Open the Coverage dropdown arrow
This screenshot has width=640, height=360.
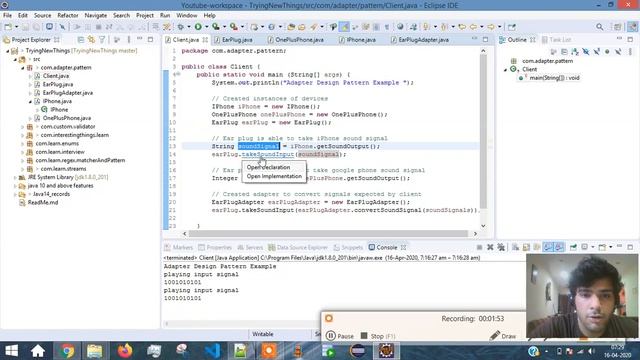tap(224, 27)
